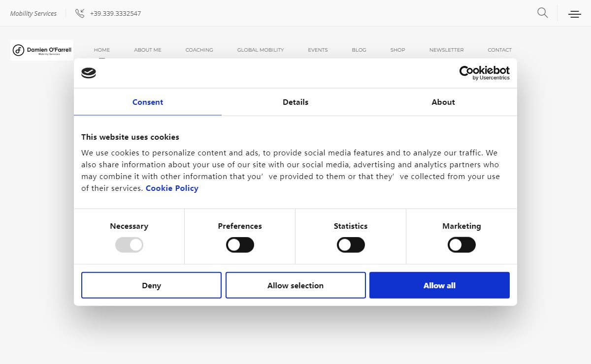This screenshot has height=364, width=591.
Task: Open the About tab
Action: tap(443, 102)
